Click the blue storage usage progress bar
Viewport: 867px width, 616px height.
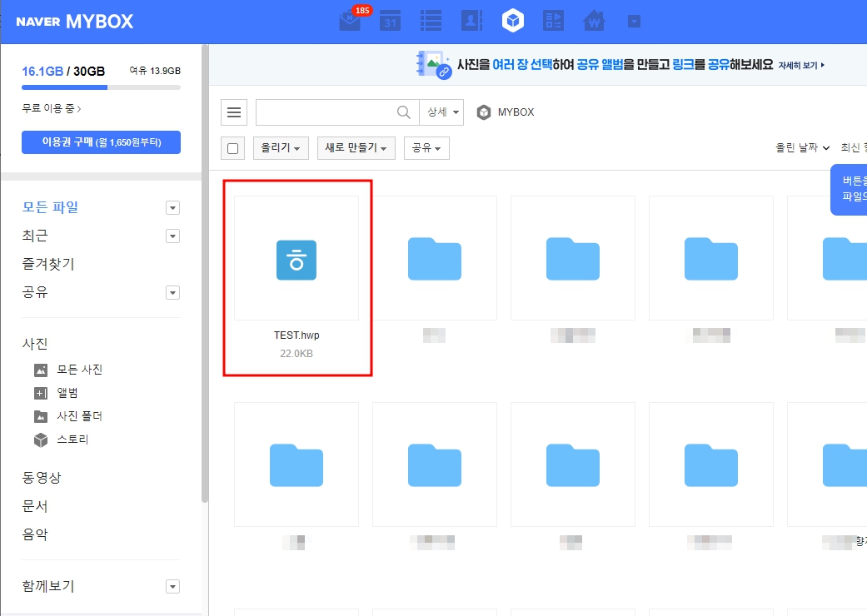coord(62,87)
